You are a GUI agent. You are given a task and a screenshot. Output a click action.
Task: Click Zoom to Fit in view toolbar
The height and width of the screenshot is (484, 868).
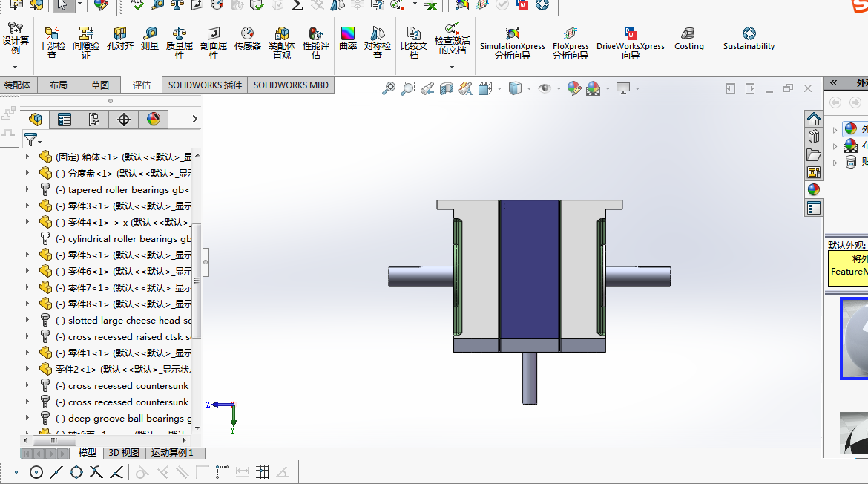[388, 89]
